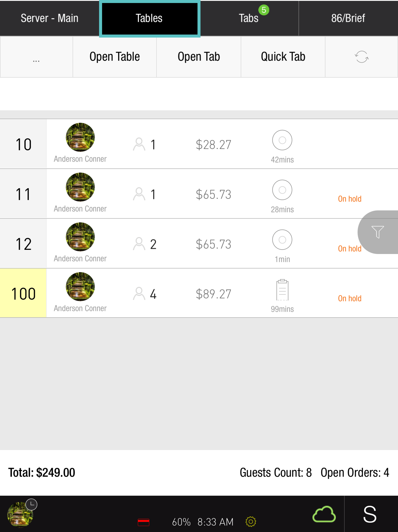Click the Open Tab button
Viewport: 398px width, 532px height.
coord(199,57)
